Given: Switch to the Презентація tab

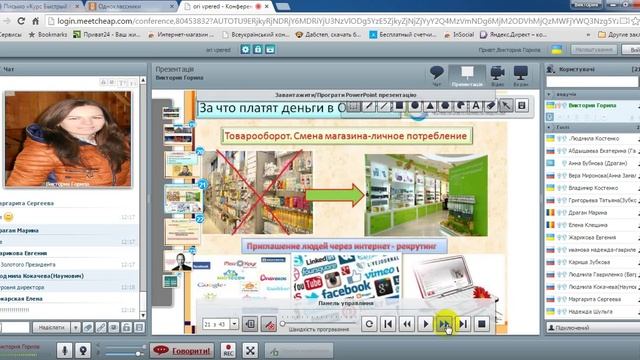Looking at the screenshot, I should 467,76.
